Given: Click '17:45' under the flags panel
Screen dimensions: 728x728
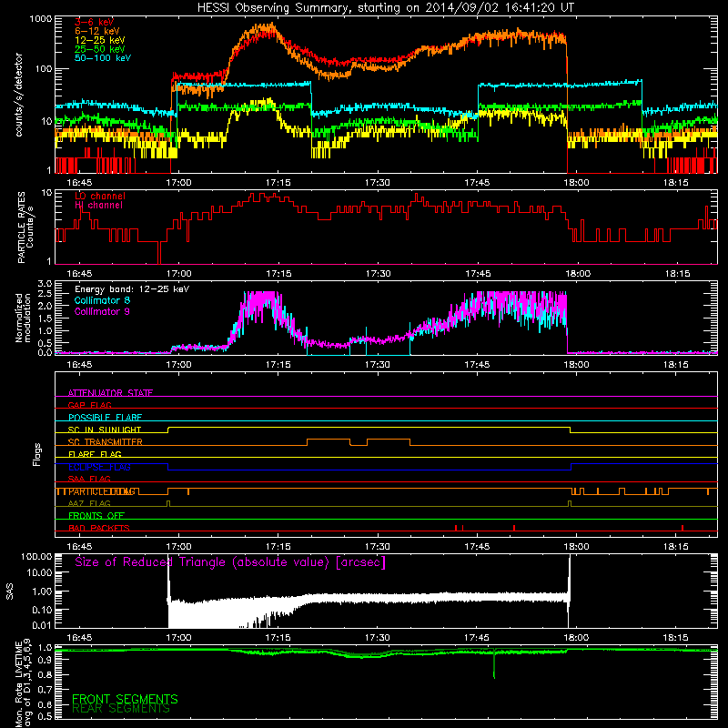Looking at the screenshot, I should click(x=477, y=547).
